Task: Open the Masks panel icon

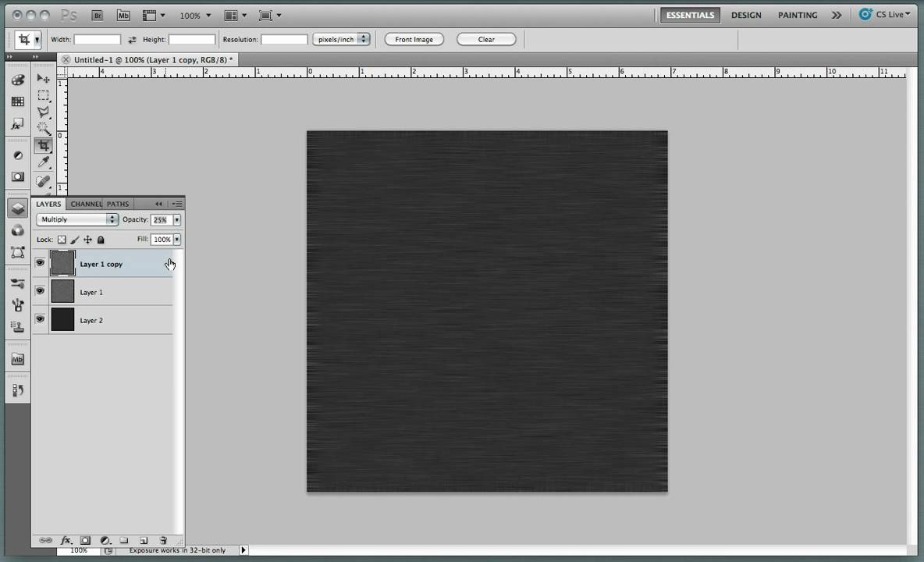Action: click(x=18, y=176)
